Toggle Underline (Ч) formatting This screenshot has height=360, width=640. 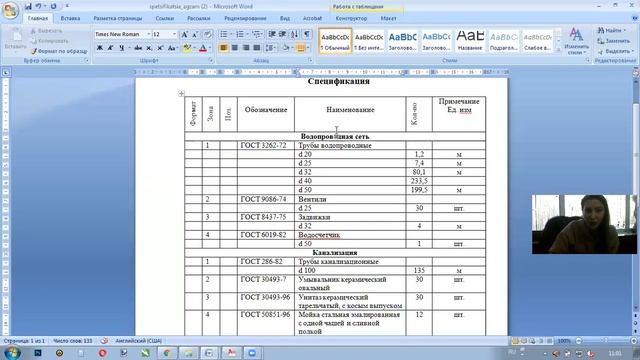122,48
